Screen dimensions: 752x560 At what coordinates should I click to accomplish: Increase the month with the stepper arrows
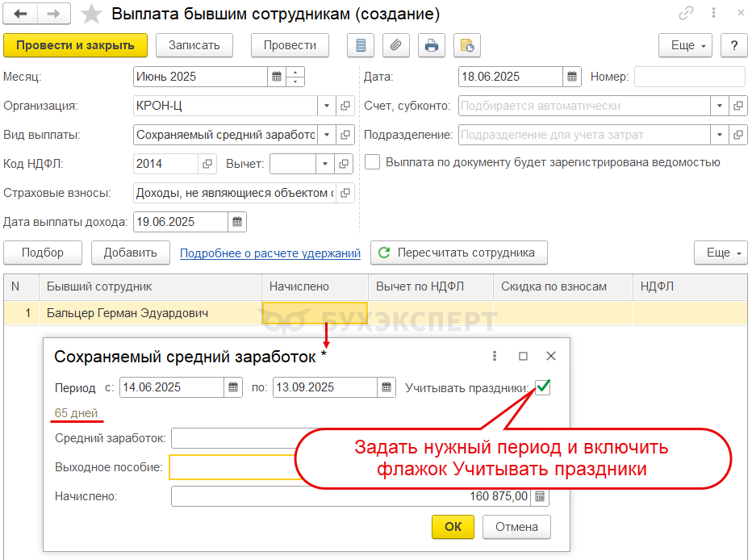click(x=295, y=73)
